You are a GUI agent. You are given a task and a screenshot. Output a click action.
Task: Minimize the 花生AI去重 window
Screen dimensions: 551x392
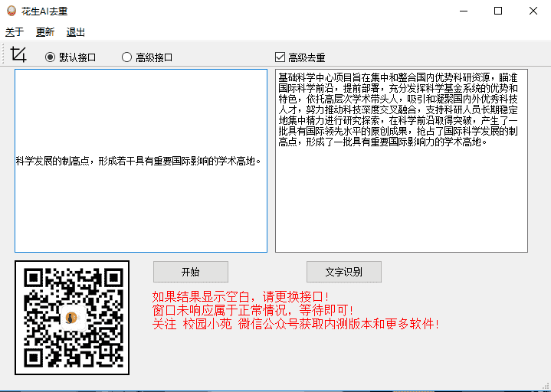coord(463,11)
